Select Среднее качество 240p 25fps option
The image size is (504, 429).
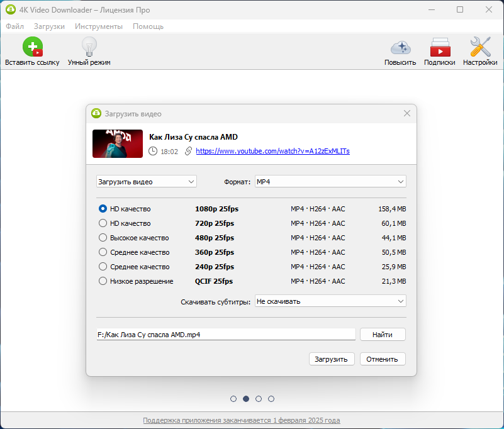(103, 267)
